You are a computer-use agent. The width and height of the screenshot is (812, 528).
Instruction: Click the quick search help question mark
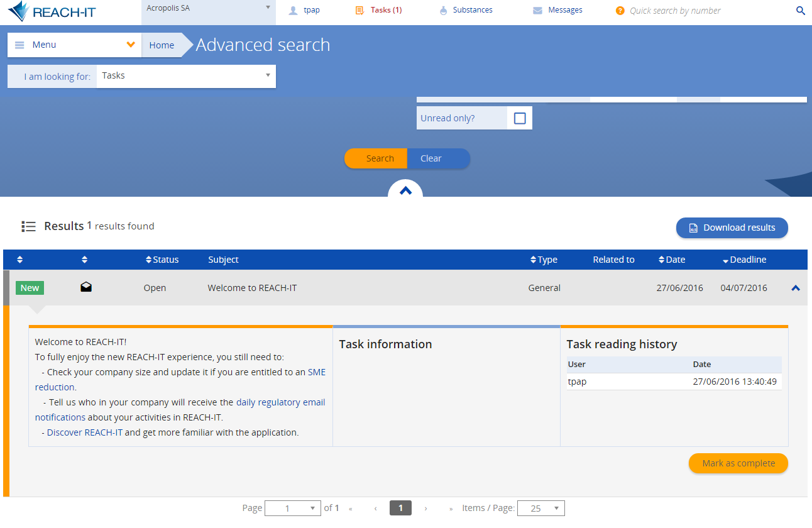pyautogui.click(x=620, y=10)
